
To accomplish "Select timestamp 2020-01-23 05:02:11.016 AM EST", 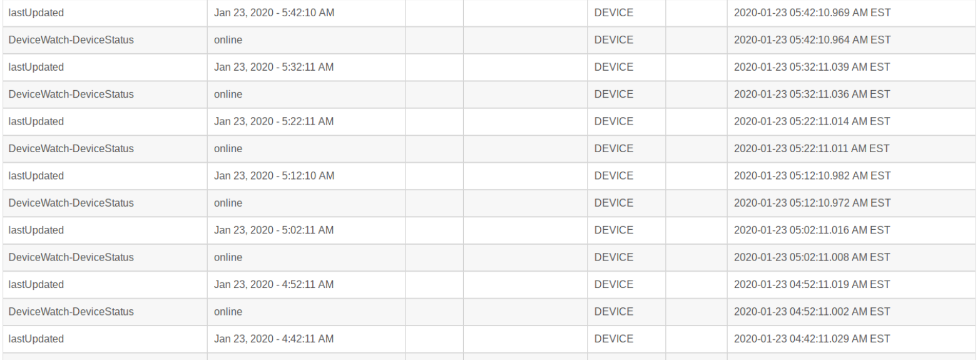I will coord(812,230).
